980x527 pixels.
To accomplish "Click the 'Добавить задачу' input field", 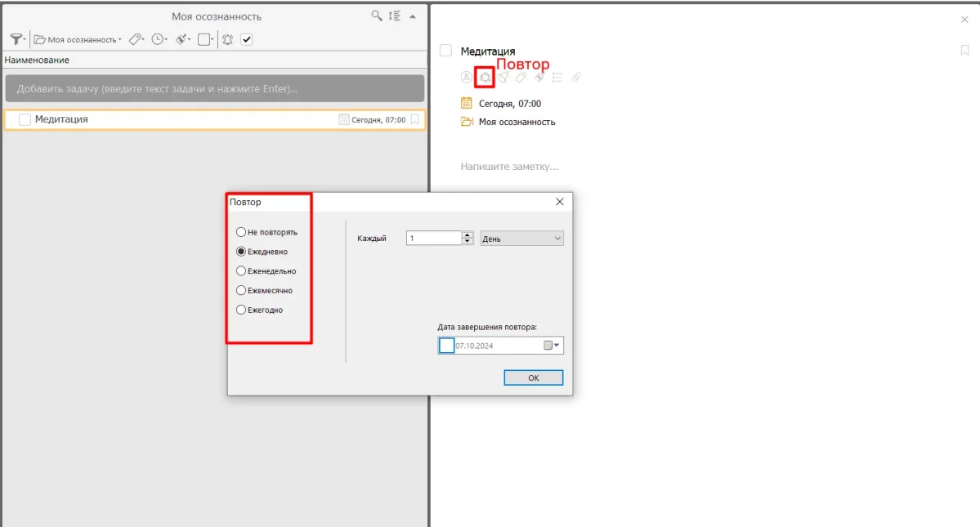I will [214, 88].
